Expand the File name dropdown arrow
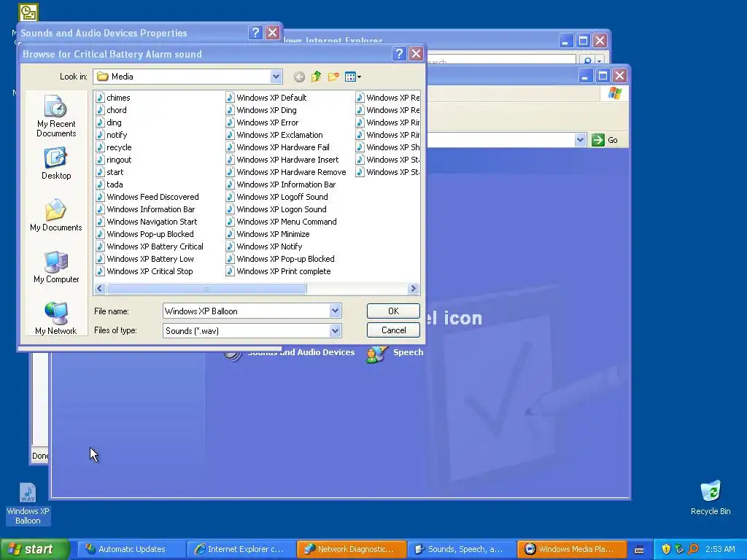This screenshot has height=560, width=747. click(335, 311)
